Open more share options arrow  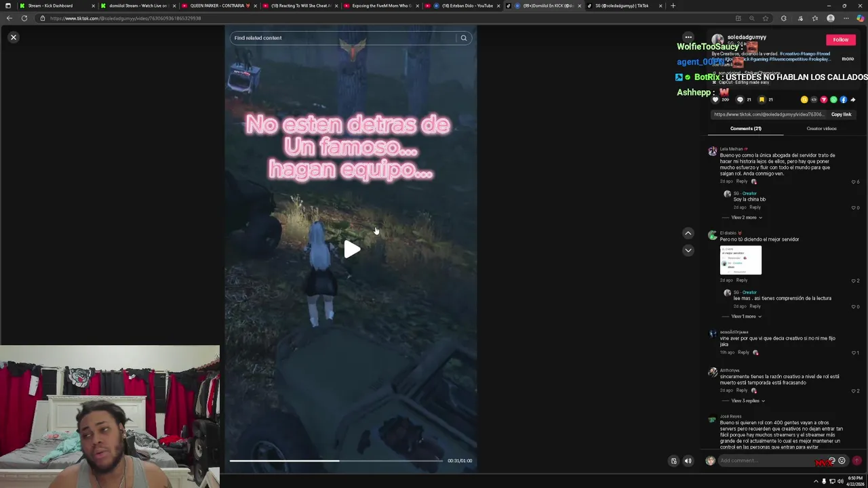853,100
